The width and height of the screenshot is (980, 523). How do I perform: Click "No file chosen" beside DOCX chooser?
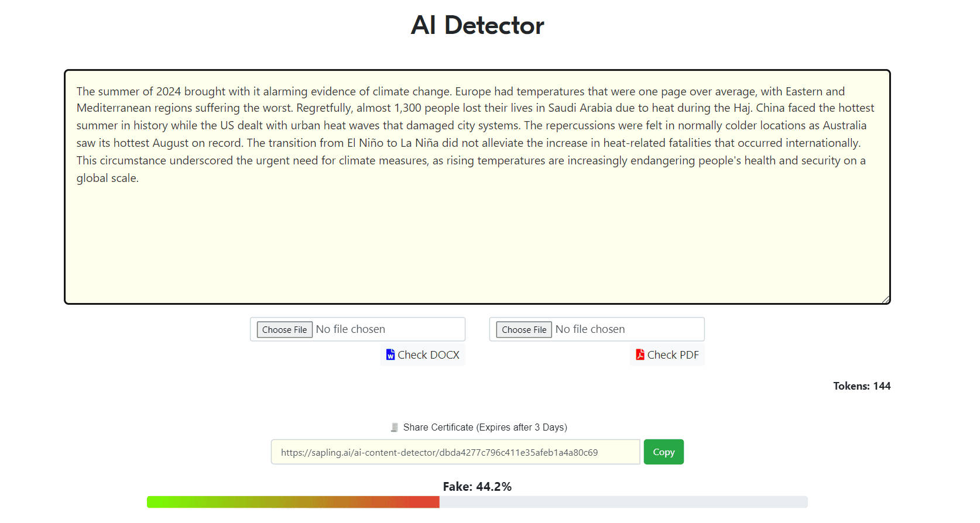[x=350, y=329]
